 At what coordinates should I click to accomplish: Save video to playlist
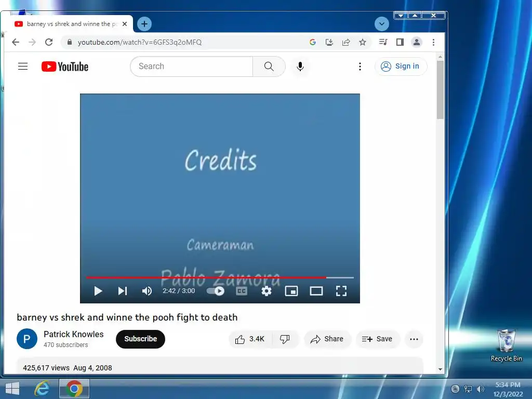point(377,339)
